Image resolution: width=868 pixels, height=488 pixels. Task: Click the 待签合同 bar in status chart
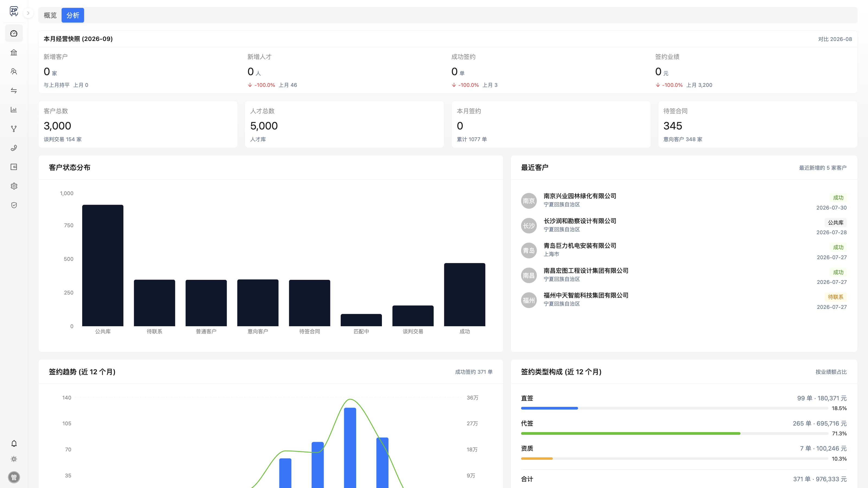[310, 303]
